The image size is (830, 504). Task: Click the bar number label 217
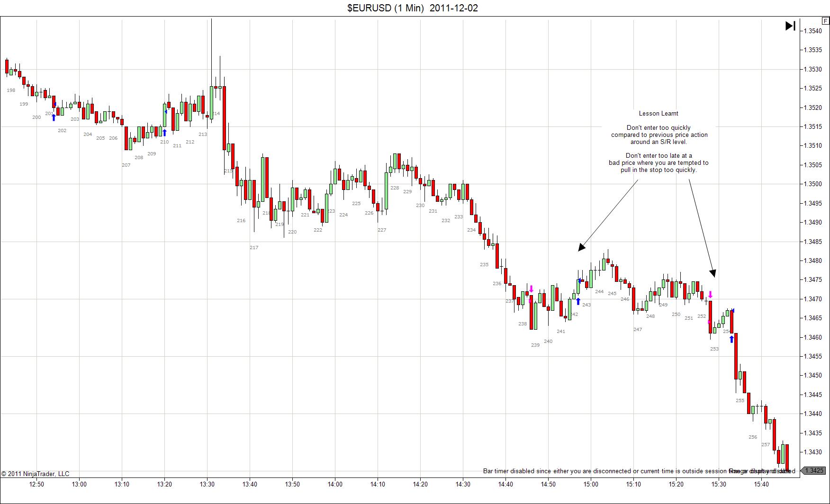(x=254, y=247)
